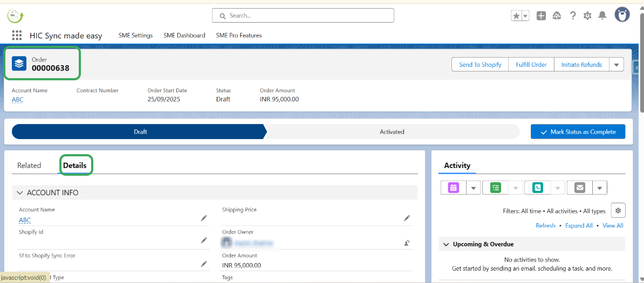Open the App Launcher dots grid
Image resolution: width=644 pixels, height=283 pixels.
pyautogui.click(x=17, y=36)
